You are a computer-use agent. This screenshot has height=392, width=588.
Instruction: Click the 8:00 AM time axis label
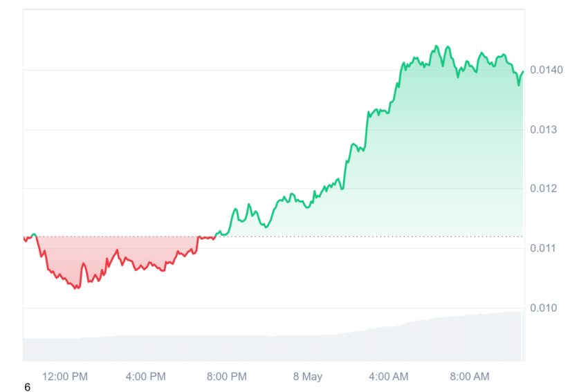pos(470,376)
